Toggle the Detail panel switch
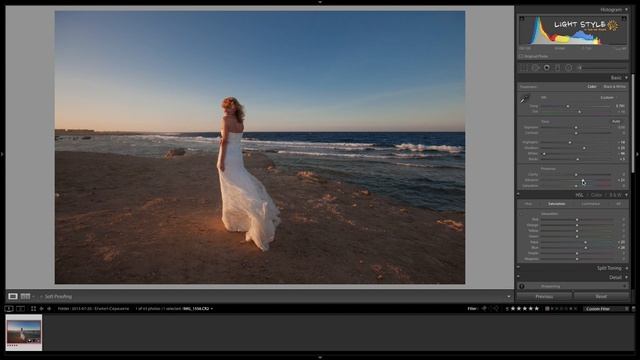 pyautogui.click(x=518, y=277)
